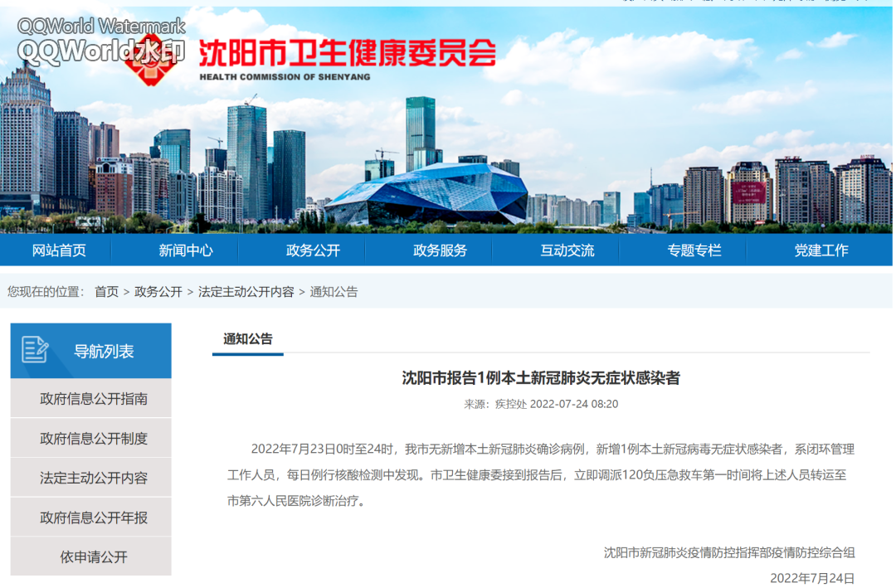
Task: Open the 互动交流 menu item
Action: [567, 250]
